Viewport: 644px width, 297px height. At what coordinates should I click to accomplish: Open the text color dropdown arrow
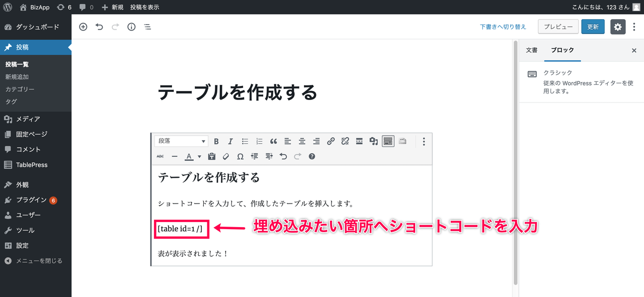pos(199,156)
